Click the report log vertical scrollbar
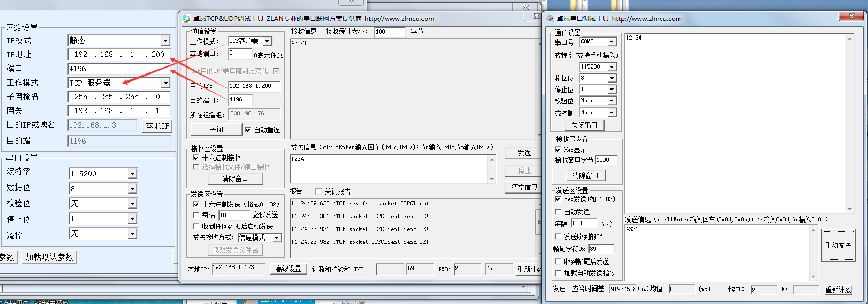This screenshot has height=304, width=868. [x=539, y=223]
